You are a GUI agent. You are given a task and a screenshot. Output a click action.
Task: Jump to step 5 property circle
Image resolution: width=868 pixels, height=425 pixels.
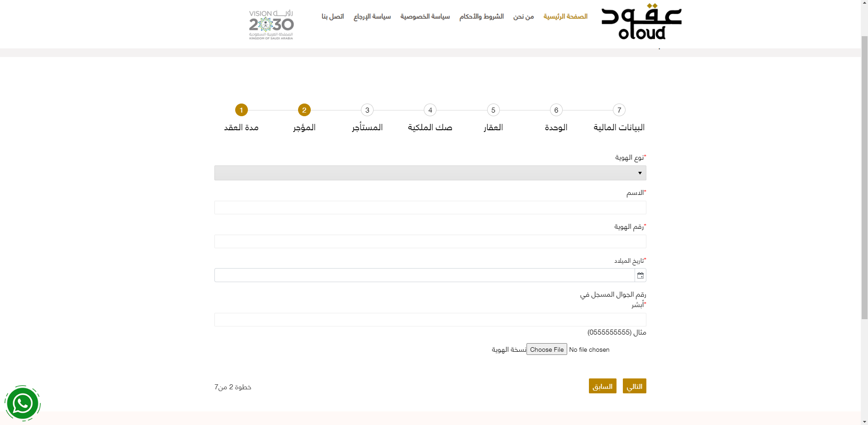click(493, 110)
